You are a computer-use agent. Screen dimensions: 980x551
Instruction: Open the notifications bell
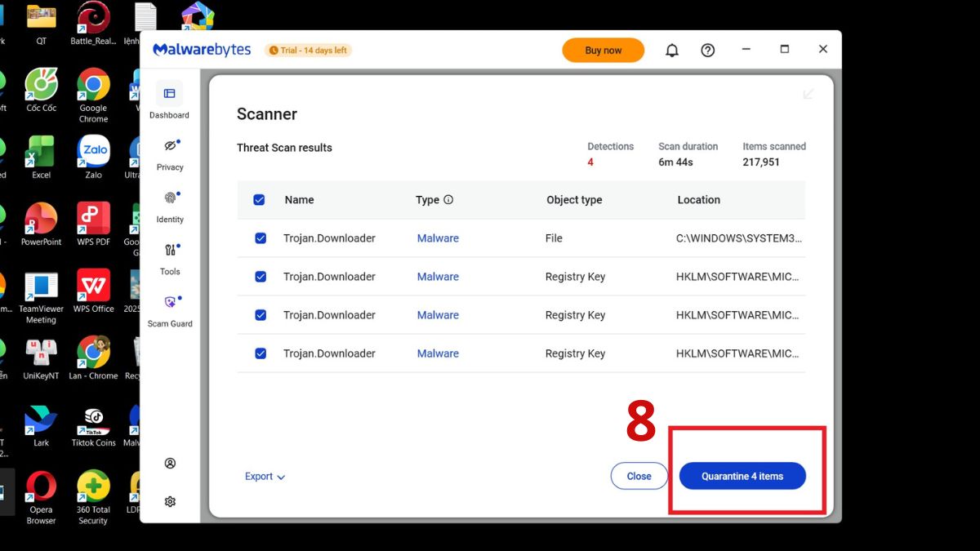pyautogui.click(x=672, y=51)
